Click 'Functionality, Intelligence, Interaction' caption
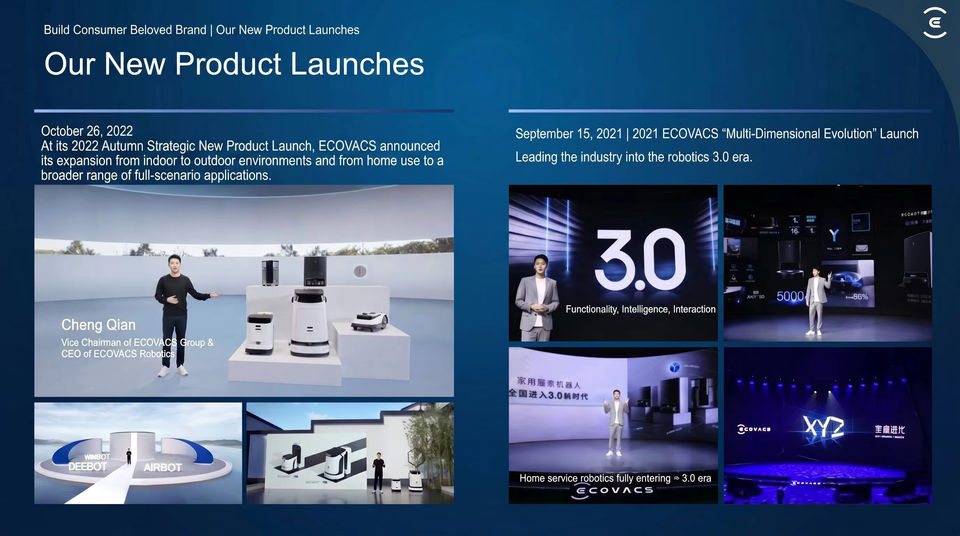Viewport: 960px width, 536px height. coord(640,309)
